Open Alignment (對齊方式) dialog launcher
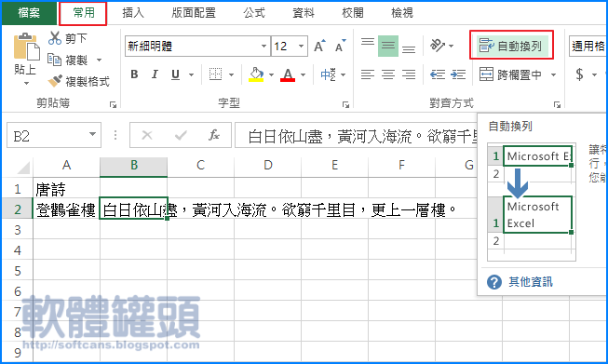This screenshot has height=364, width=608. point(557,104)
